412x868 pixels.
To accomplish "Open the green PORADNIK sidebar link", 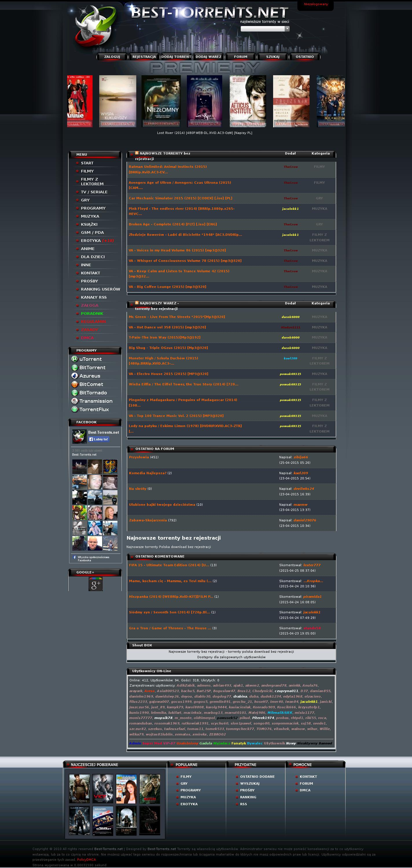I will [x=92, y=313].
